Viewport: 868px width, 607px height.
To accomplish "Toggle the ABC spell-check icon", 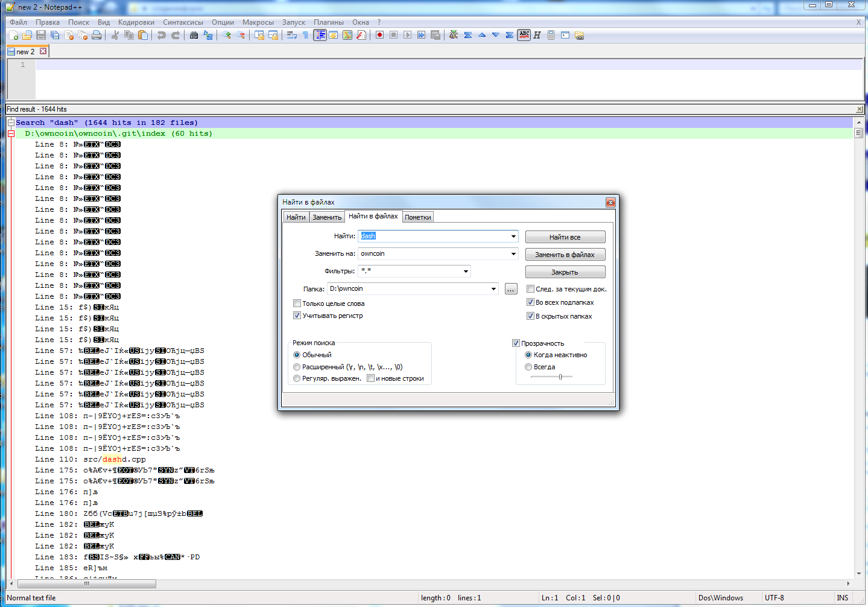I will pos(524,36).
